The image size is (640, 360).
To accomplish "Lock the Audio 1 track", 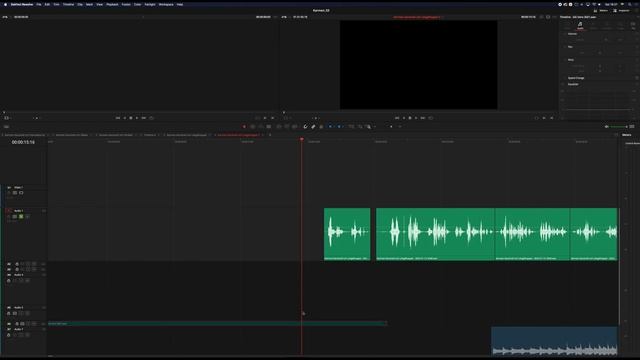I will pos(9,216).
